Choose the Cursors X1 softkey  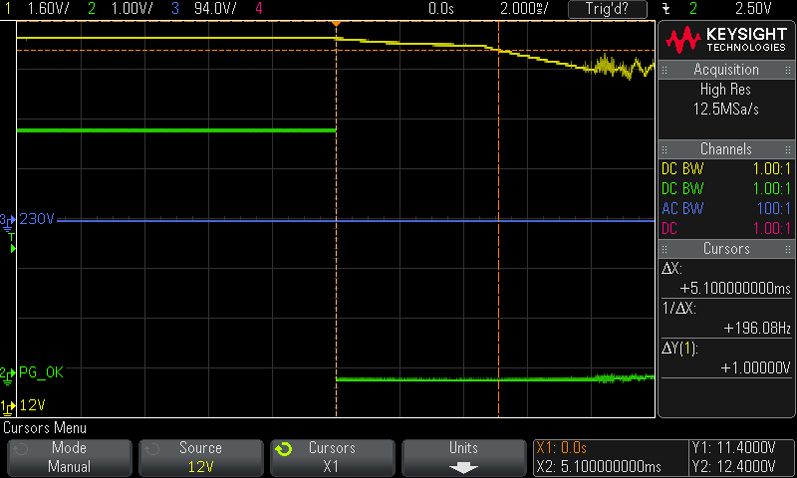tap(332, 457)
